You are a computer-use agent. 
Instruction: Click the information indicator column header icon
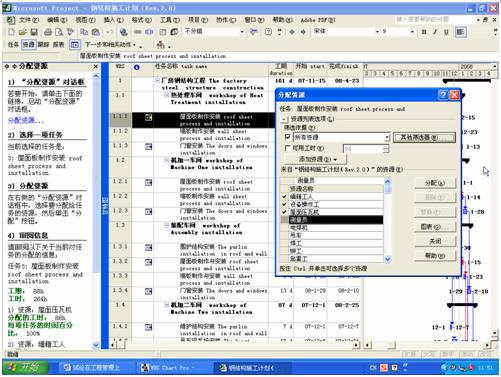(x=136, y=67)
